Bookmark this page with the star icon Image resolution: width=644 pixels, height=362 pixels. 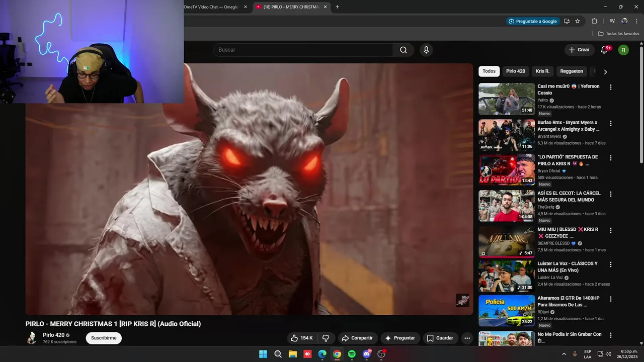(x=578, y=21)
